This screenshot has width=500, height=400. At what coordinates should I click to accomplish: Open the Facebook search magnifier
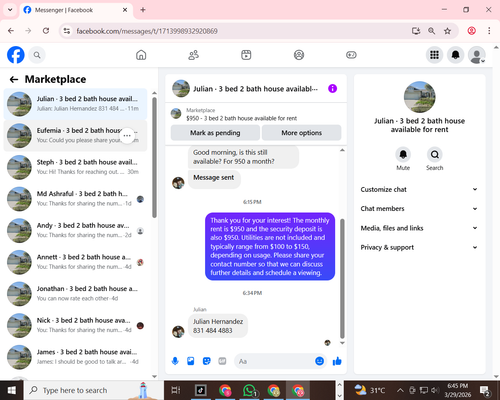point(37,55)
